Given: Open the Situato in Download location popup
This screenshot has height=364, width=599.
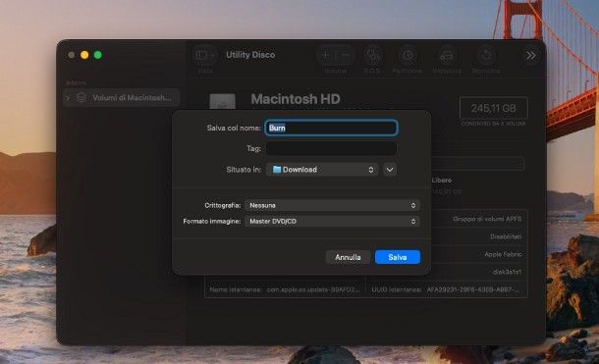Looking at the screenshot, I should [322, 170].
